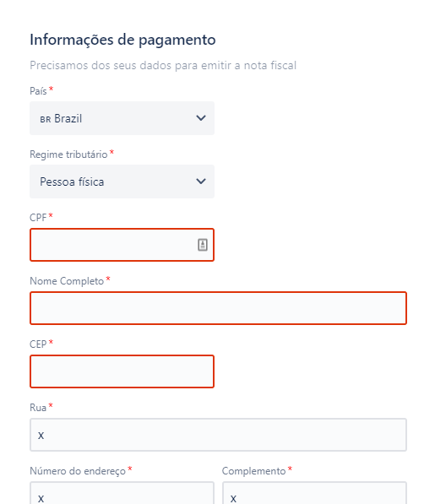Click the Rua label text
This screenshot has height=504, width=435.
tap(38, 408)
